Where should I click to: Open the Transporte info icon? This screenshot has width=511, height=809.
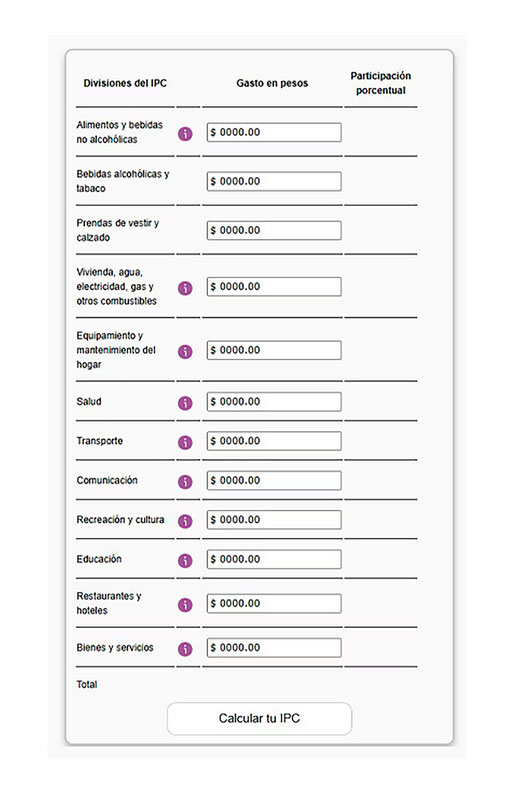click(x=185, y=443)
